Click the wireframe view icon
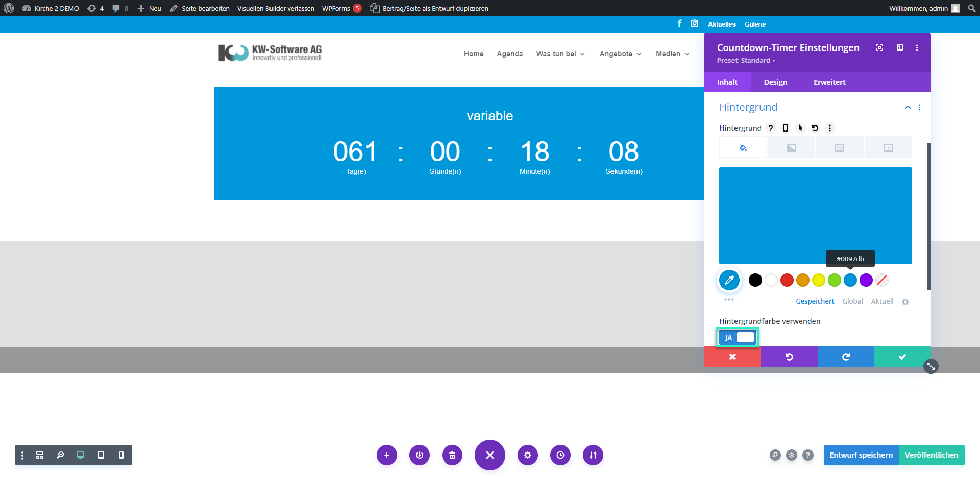This screenshot has width=980, height=478. (x=40, y=455)
